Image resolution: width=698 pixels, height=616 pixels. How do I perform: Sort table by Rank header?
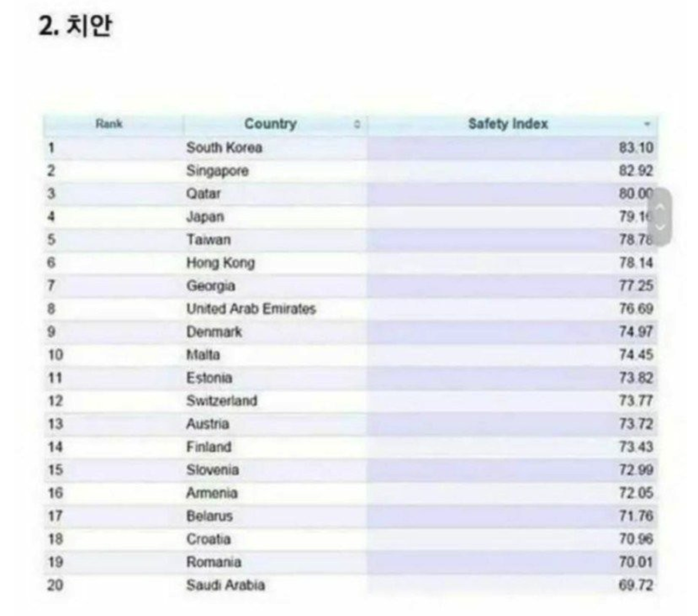click(109, 124)
